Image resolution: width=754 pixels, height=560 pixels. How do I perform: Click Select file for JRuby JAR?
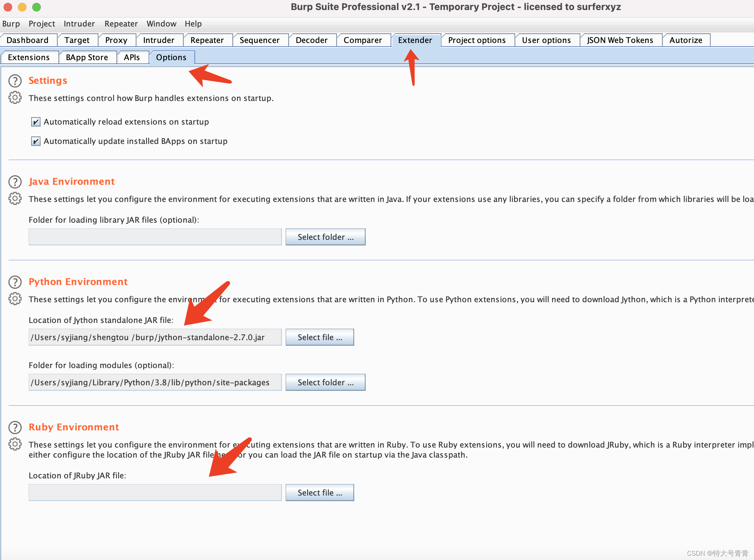click(x=320, y=493)
